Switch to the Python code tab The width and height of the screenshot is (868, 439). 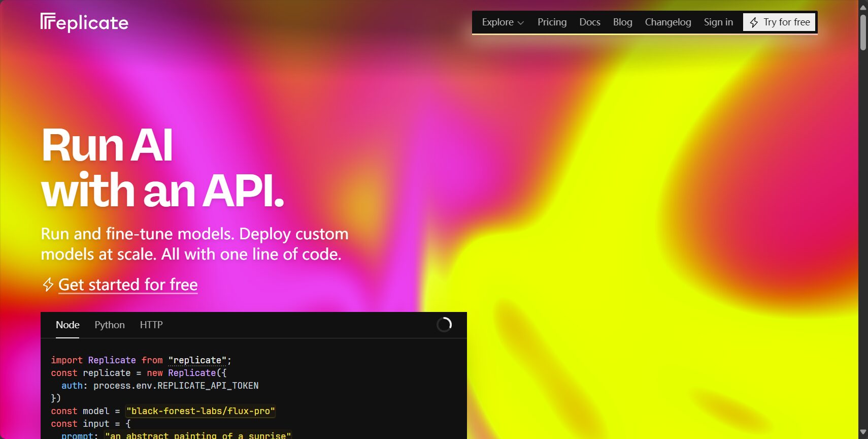(110, 325)
